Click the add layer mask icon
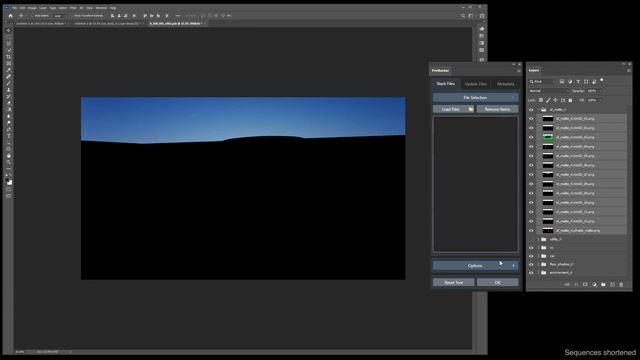 click(585, 284)
